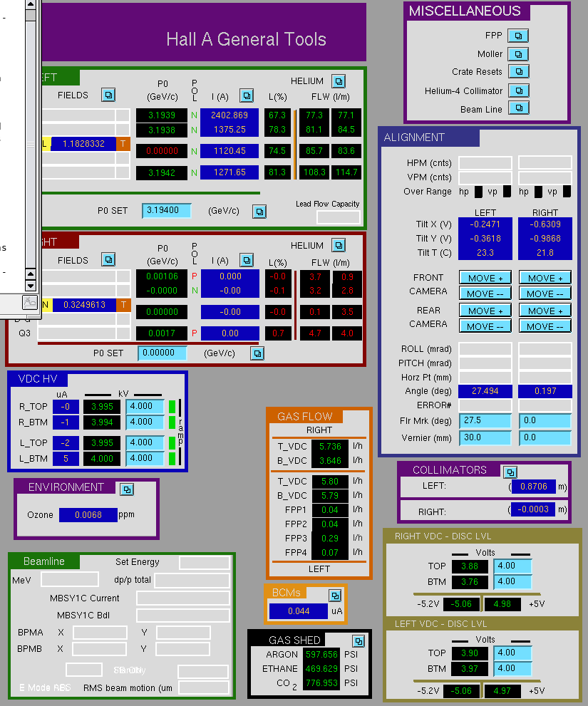The height and width of the screenshot is (706, 588).
Task: Move left front camera plus
Action: pyautogui.click(x=485, y=278)
